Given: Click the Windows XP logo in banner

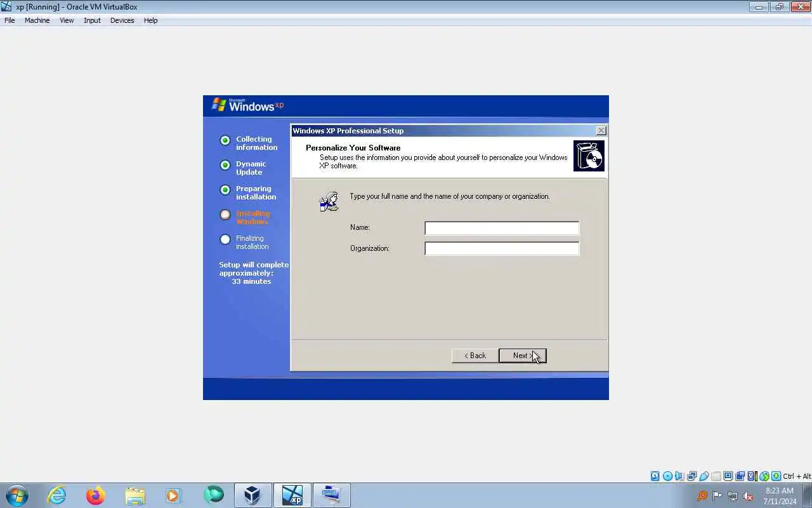Looking at the screenshot, I should tap(248, 105).
